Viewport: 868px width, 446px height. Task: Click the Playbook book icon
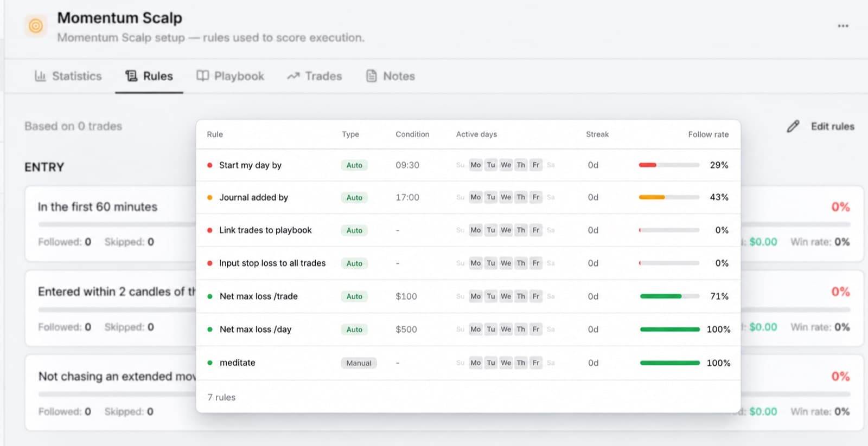coord(202,76)
